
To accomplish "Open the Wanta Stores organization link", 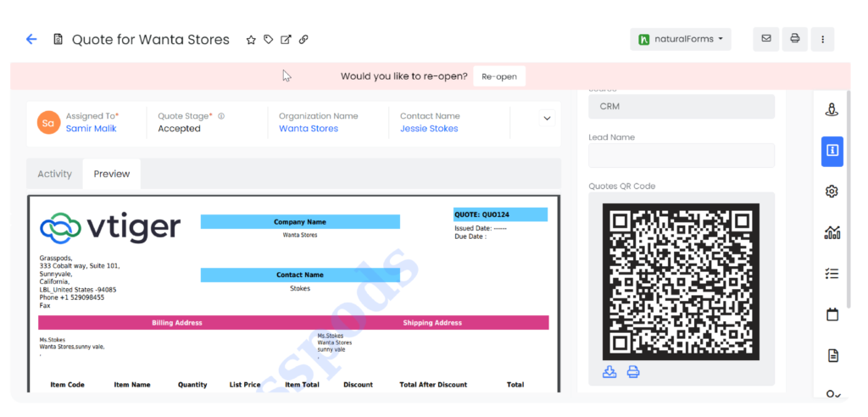I will [309, 129].
